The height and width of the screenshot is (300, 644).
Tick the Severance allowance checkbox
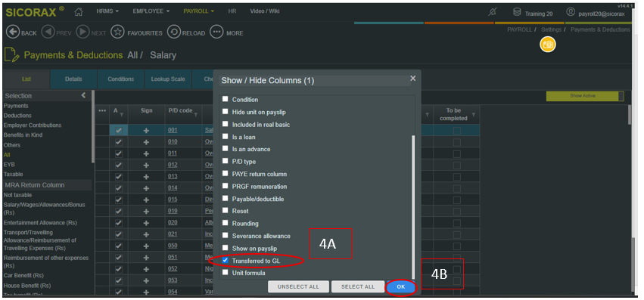click(225, 236)
